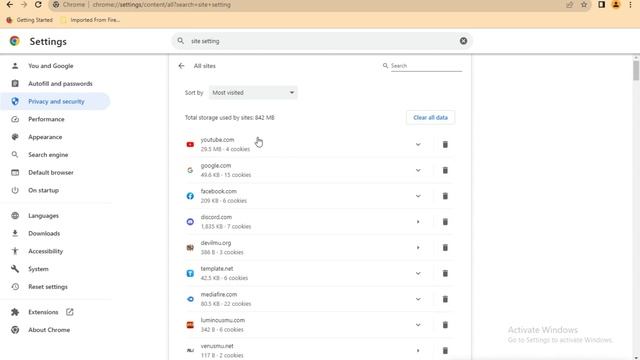640x360 pixels.
Task: Expand the luminousmu.com entry
Action: (x=418, y=325)
